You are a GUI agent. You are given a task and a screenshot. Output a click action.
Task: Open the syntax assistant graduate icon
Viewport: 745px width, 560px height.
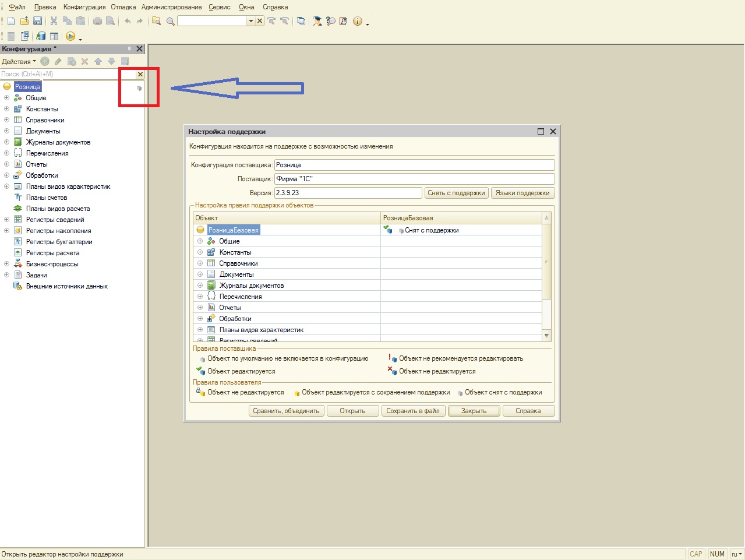click(x=317, y=21)
